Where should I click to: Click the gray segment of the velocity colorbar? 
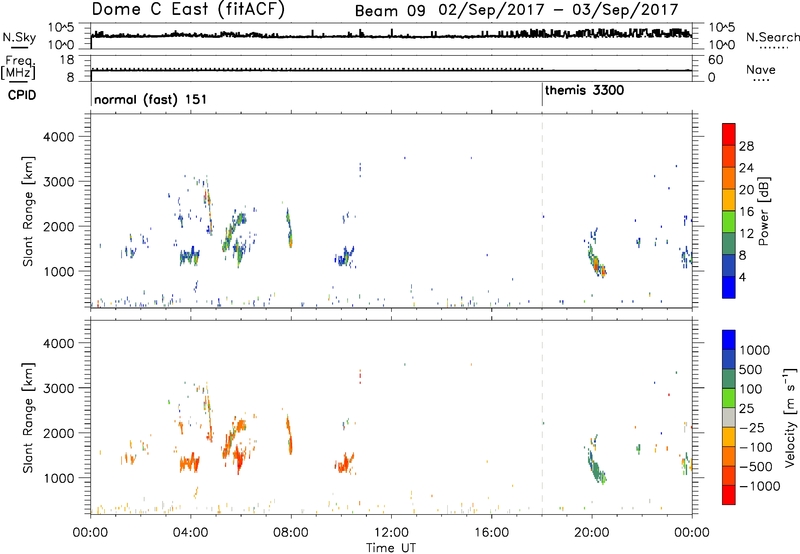click(x=729, y=417)
